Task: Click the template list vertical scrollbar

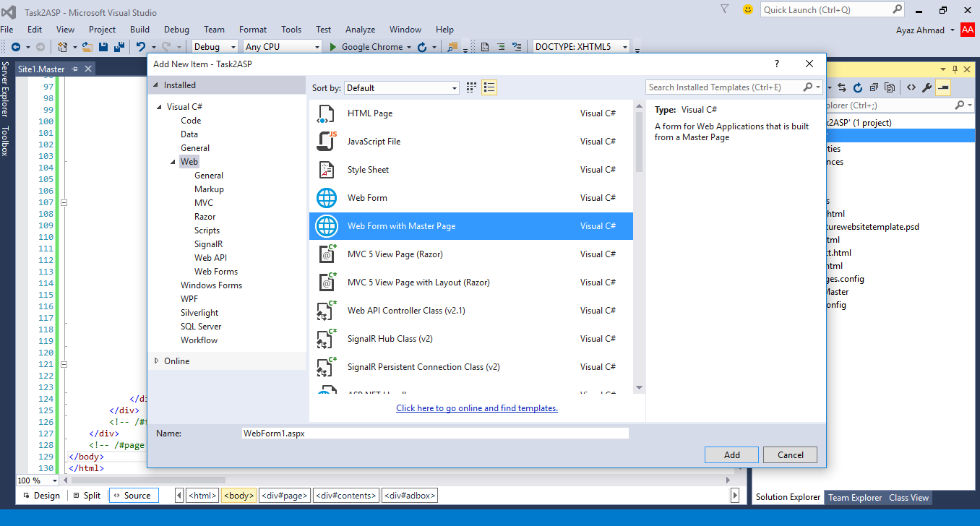Action: tap(638, 246)
